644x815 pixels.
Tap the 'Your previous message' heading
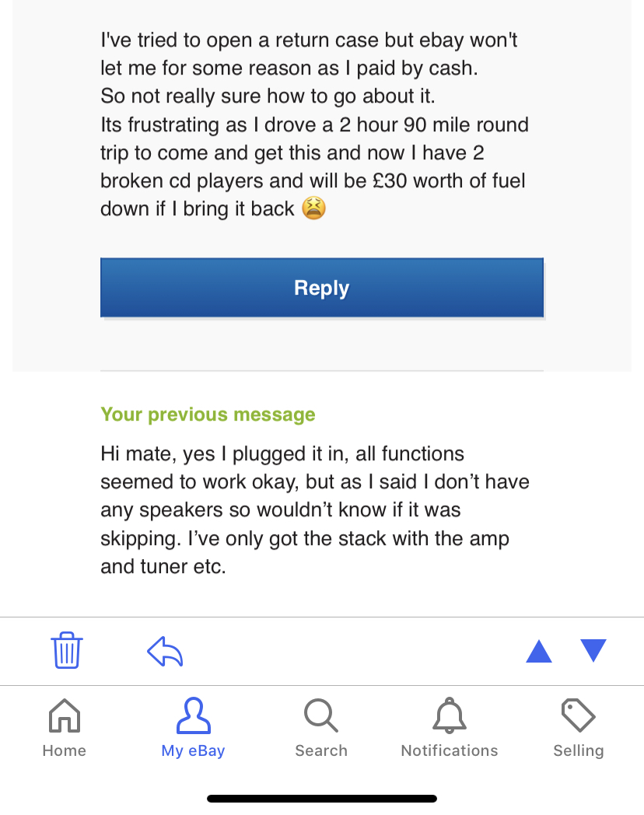pyautogui.click(x=208, y=414)
